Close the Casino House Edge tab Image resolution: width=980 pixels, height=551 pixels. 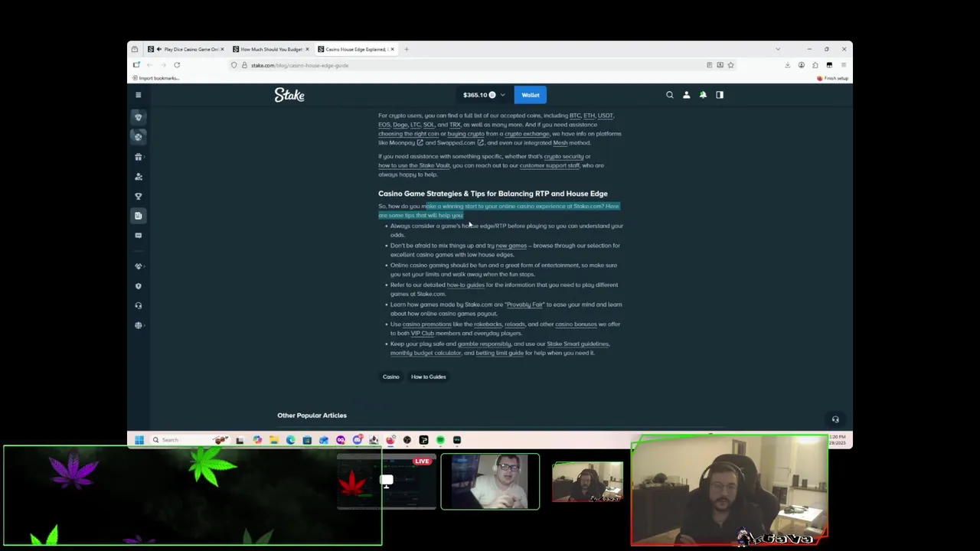pos(392,49)
